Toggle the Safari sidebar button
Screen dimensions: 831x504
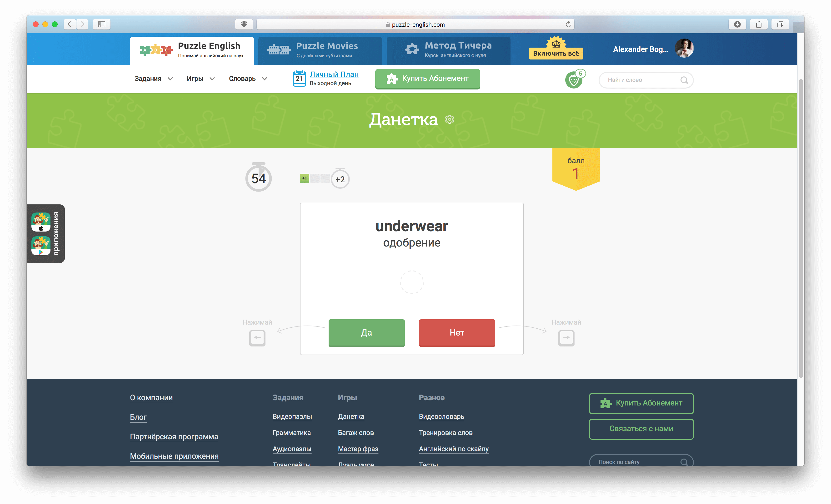[101, 24]
